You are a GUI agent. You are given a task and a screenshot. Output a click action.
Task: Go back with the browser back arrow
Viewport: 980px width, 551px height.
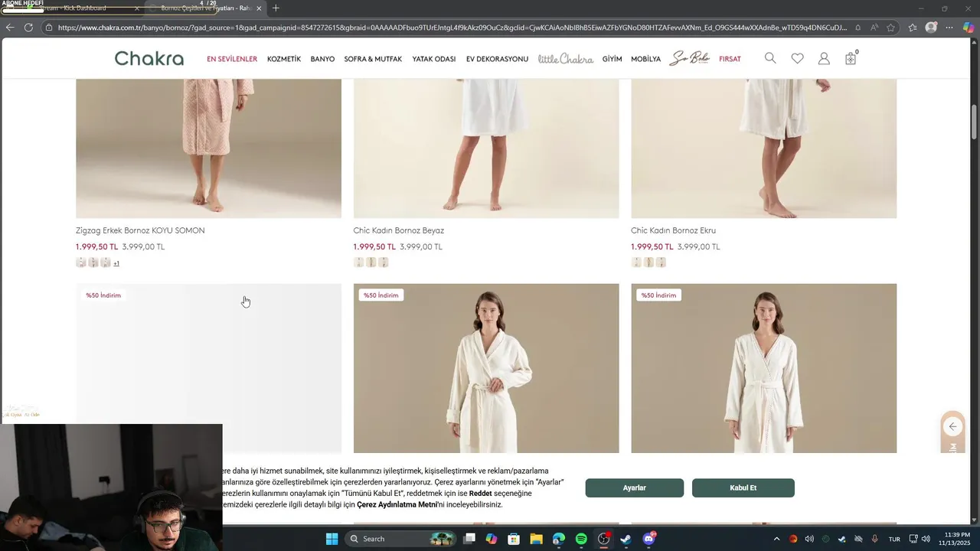(9, 28)
